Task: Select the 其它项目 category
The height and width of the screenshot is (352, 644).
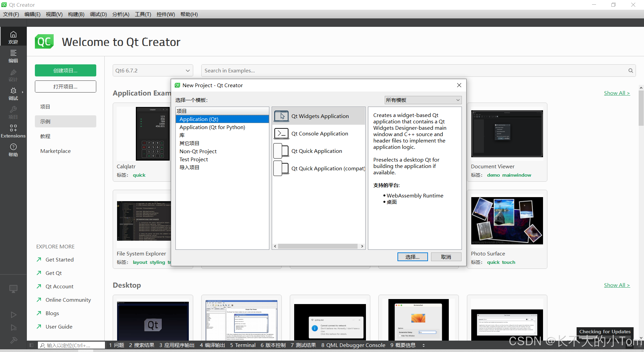Action: tap(222, 143)
